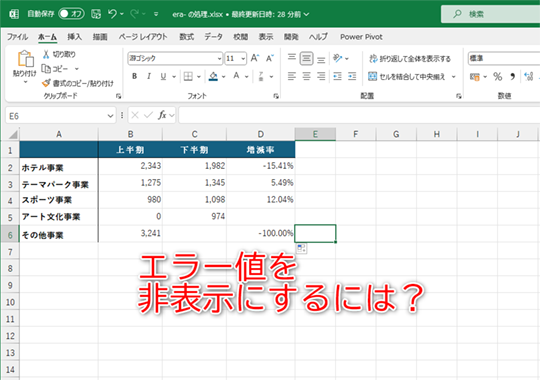The width and height of the screenshot is (540, 380).
Task: Click Insert Function fx icon
Action: (x=162, y=115)
